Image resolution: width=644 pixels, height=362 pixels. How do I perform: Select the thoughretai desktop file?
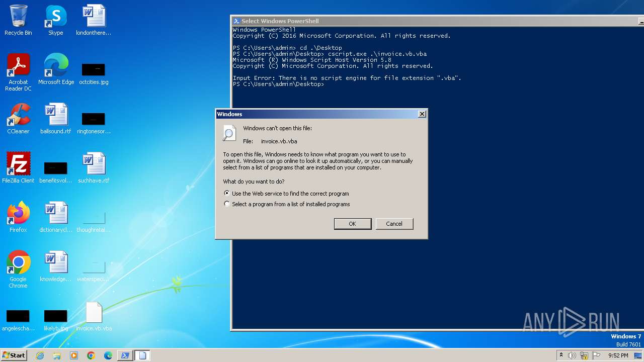point(94,221)
